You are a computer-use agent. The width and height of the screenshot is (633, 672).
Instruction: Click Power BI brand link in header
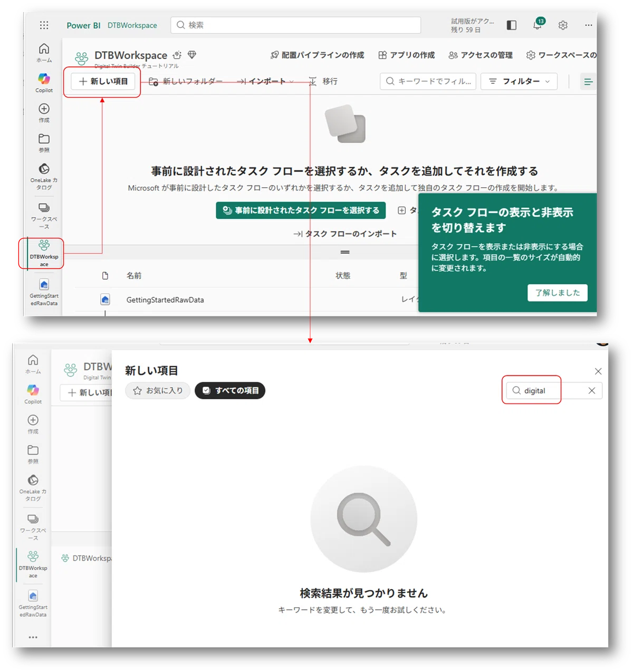pos(83,25)
